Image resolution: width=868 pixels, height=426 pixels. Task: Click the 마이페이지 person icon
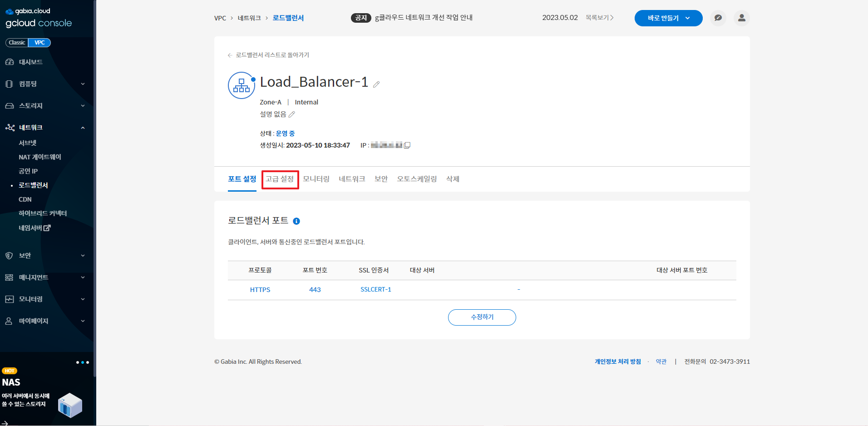coord(9,321)
